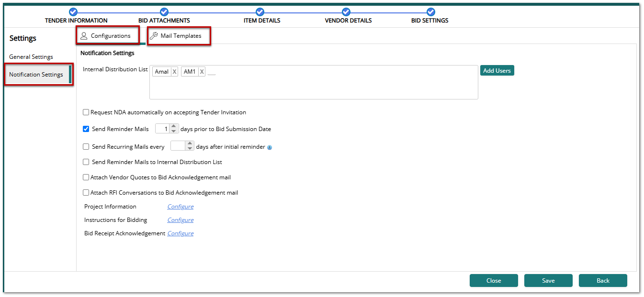
Task: Click the AM1 user chip name
Action: point(190,72)
